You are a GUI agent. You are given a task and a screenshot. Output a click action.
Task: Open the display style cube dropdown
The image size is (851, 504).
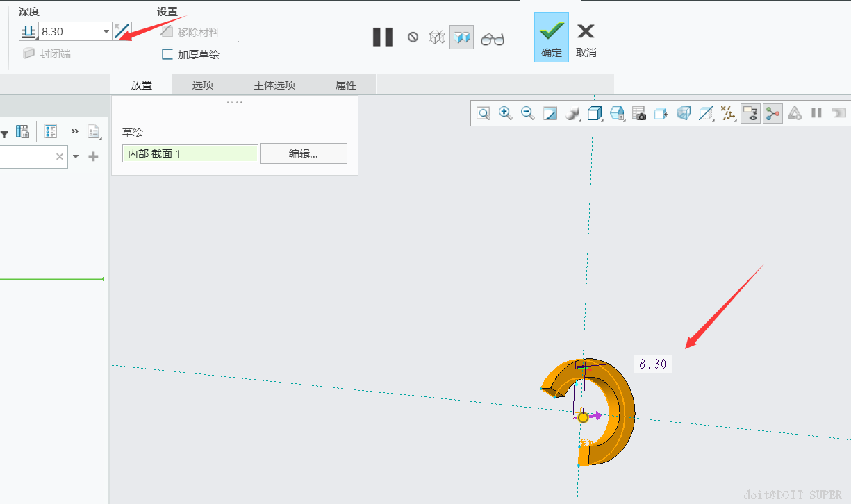(595, 113)
